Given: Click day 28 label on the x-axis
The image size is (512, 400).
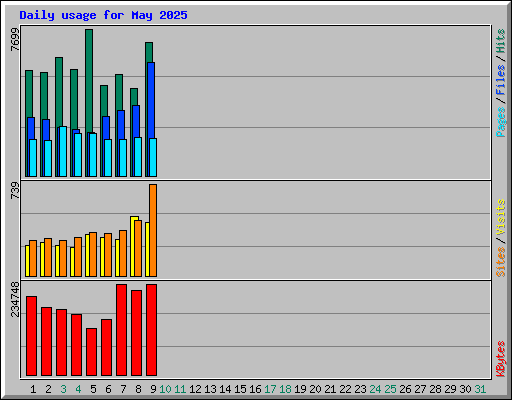Looking at the screenshot, I should (435, 389).
